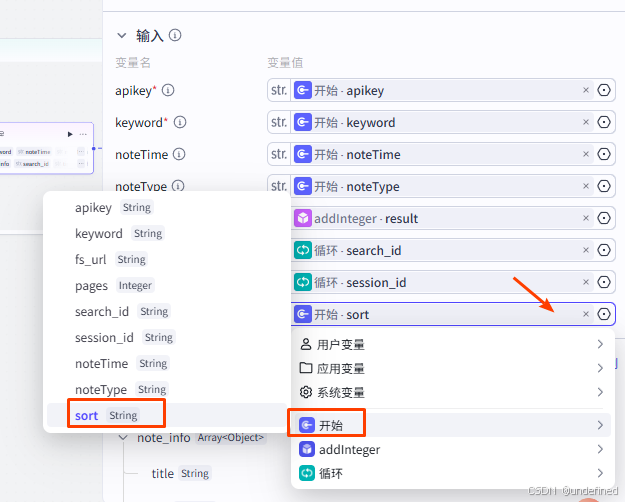This screenshot has width=625, height=502.
Task: Clear the 开始 - sort value
Action: pyautogui.click(x=586, y=314)
